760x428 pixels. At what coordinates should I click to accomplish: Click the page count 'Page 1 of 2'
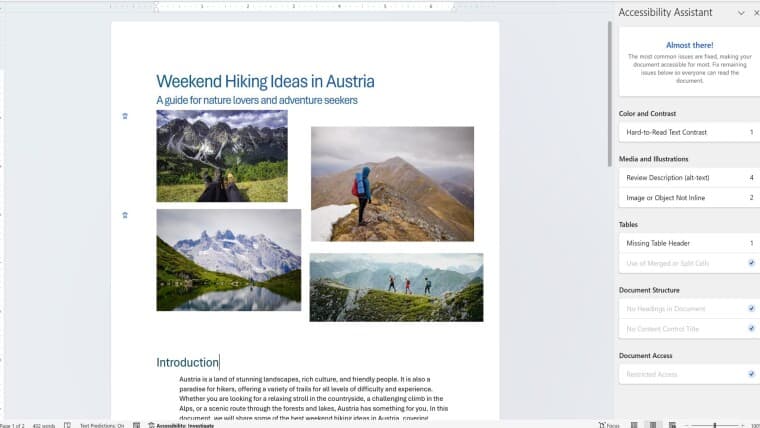(12, 426)
